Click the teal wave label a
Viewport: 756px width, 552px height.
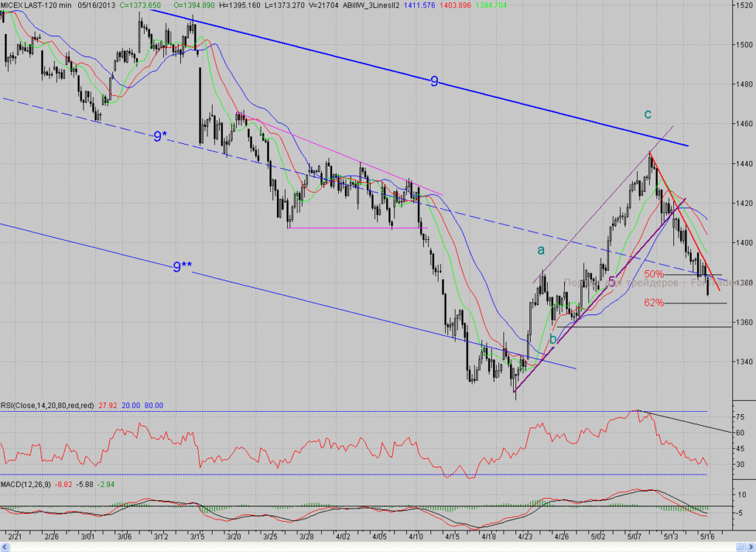[x=541, y=249]
